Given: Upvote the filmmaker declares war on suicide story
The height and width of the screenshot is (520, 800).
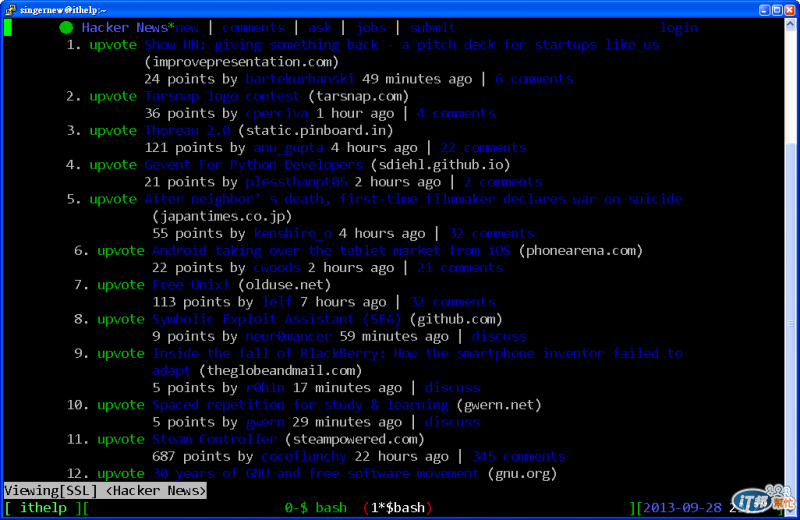Looking at the screenshot, I should tap(113, 199).
